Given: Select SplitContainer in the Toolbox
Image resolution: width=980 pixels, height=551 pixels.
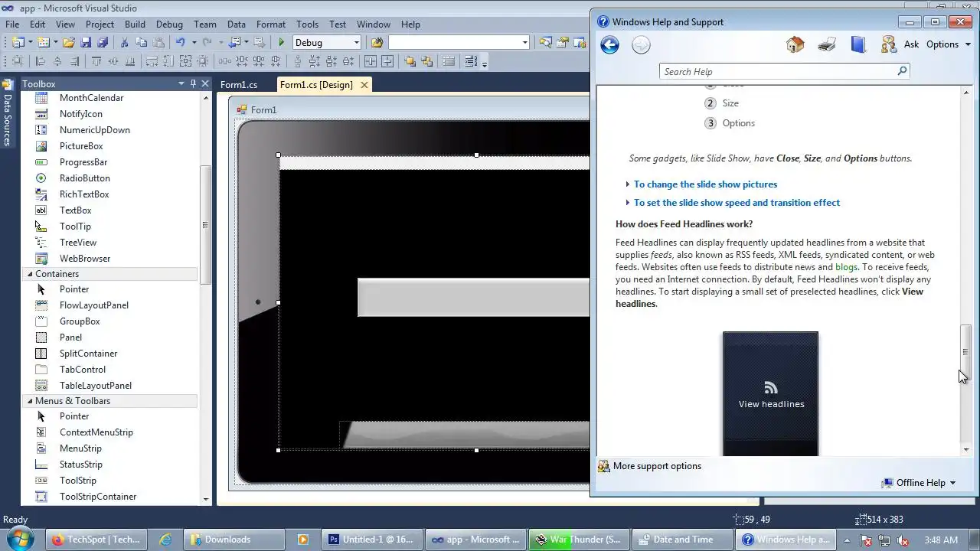Looking at the screenshot, I should pyautogui.click(x=88, y=354).
